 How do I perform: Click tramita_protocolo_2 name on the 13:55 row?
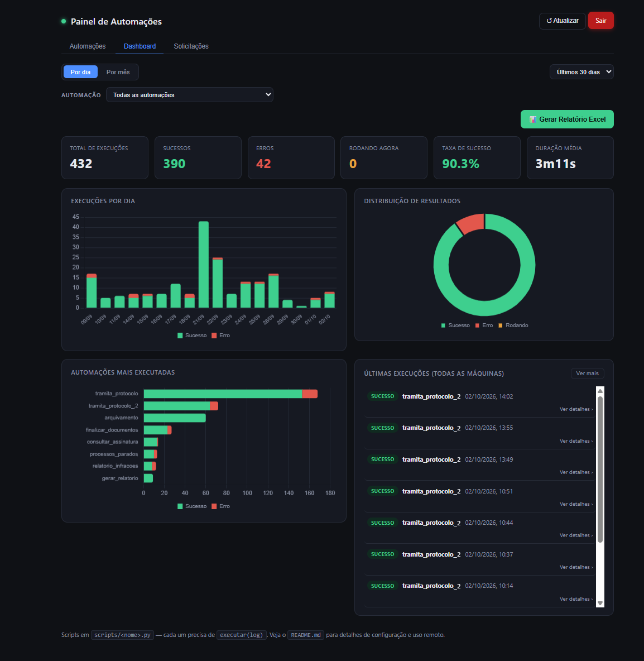pos(431,428)
